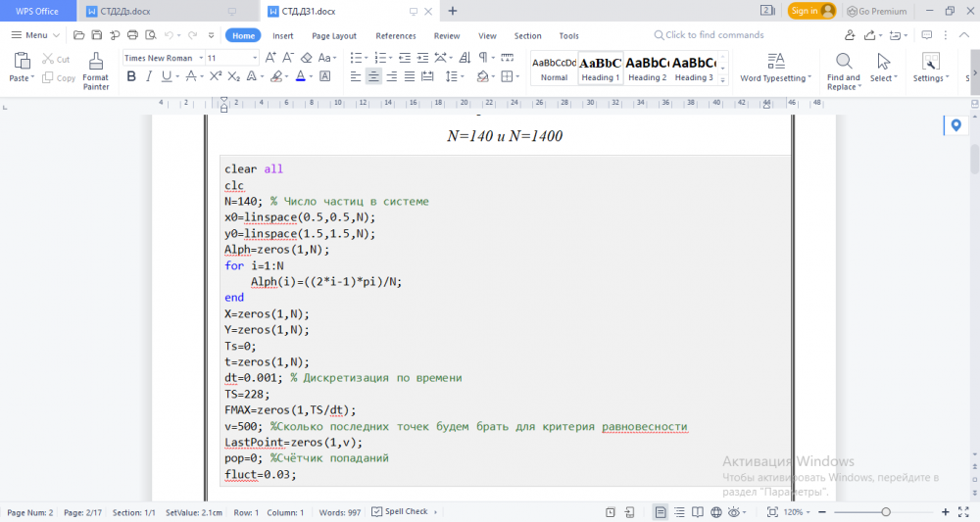Click the character border icon
The height and width of the screenshot is (522, 980).
tap(325, 76)
